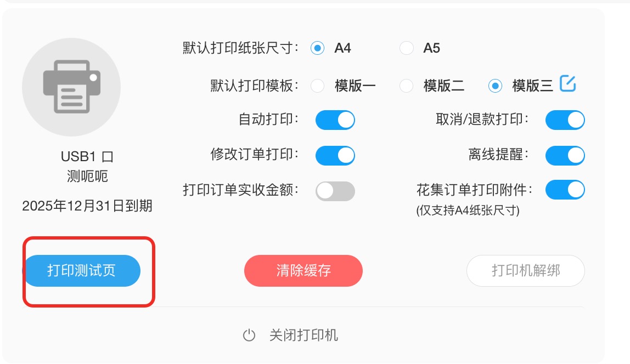This screenshot has height=364, width=630.
Task: Open the template edit pencil icon
Action: (568, 83)
